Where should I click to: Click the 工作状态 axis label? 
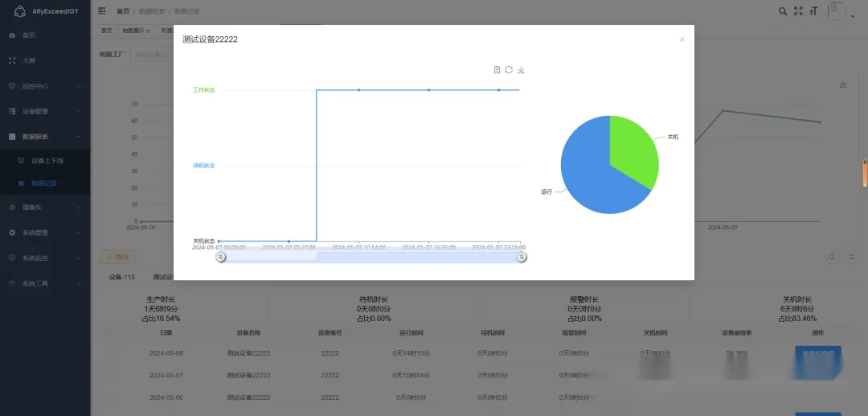[x=203, y=90]
